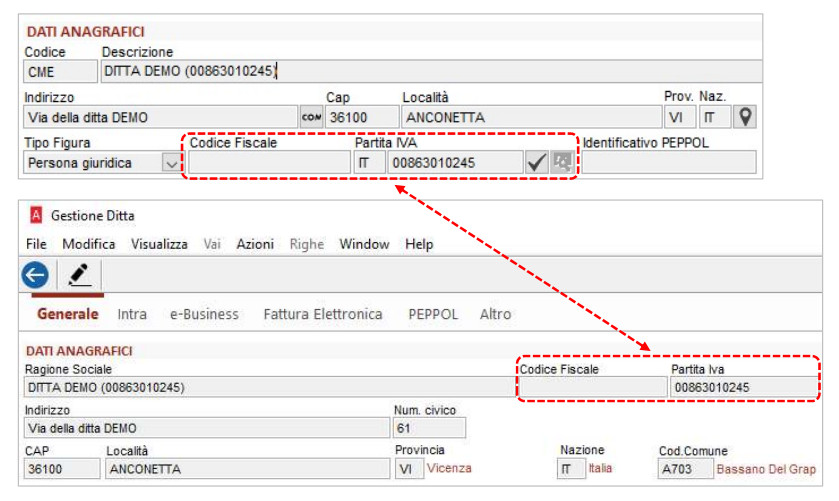The image size is (839, 501).
Task: Switch to the Fattura Elettronica tab
Action: [323, 314]
